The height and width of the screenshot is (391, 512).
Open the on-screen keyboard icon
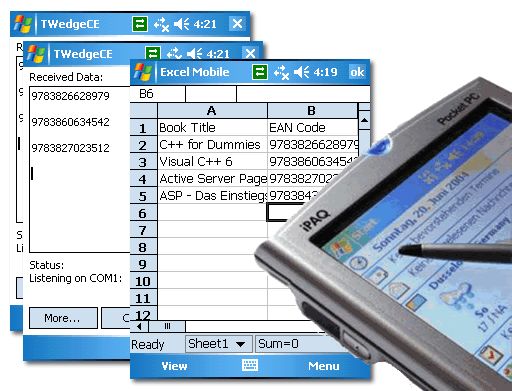250,365
